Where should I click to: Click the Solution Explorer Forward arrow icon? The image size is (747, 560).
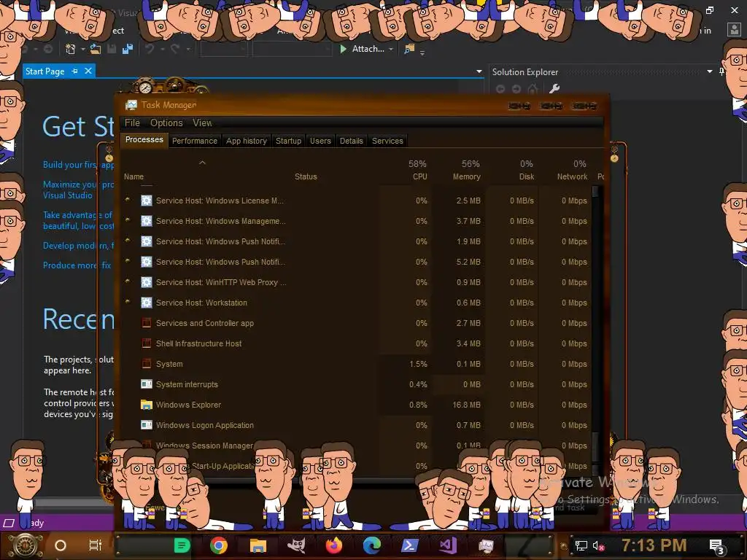[516, 88]
